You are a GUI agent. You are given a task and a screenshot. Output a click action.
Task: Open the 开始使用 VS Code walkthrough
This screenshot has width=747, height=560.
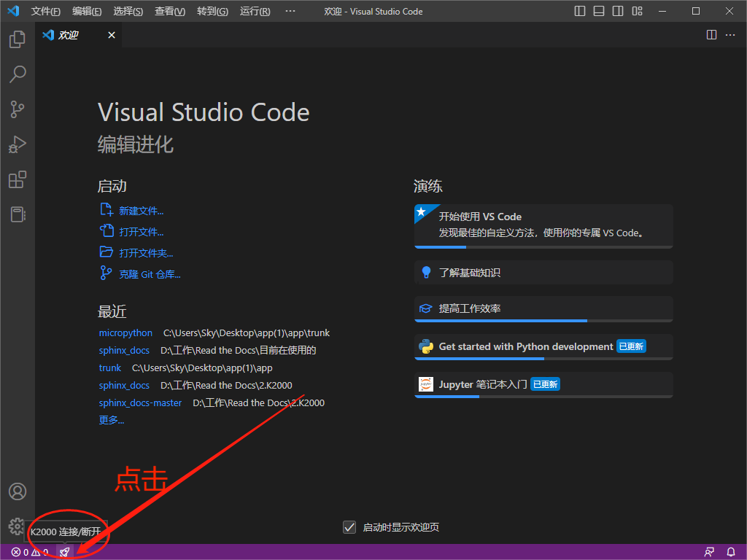pyautogui.click(x=543, y=226)
